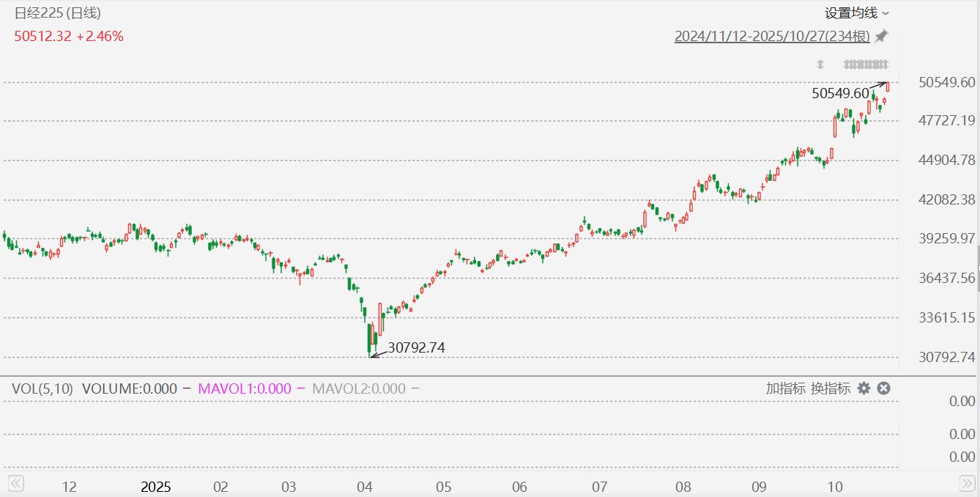980x497 pixels.
Task: Expand the chevron beside 设置均线
Action: coord(886,14)
